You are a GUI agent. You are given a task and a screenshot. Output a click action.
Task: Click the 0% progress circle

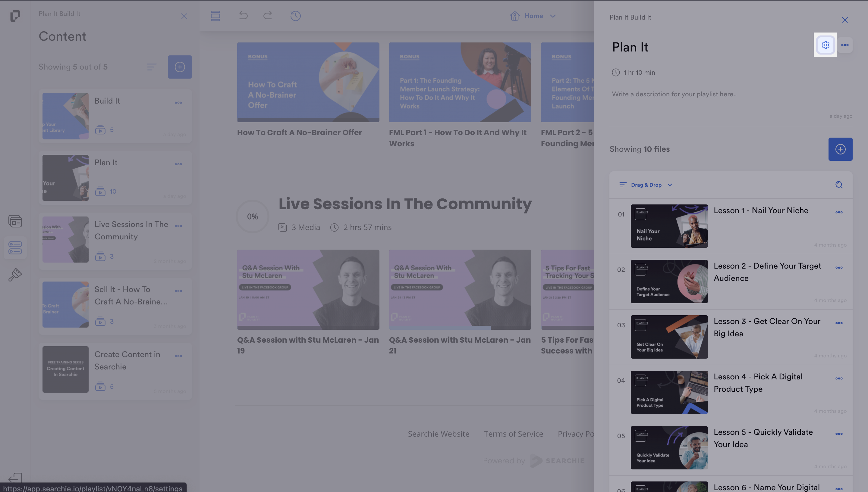252,216
